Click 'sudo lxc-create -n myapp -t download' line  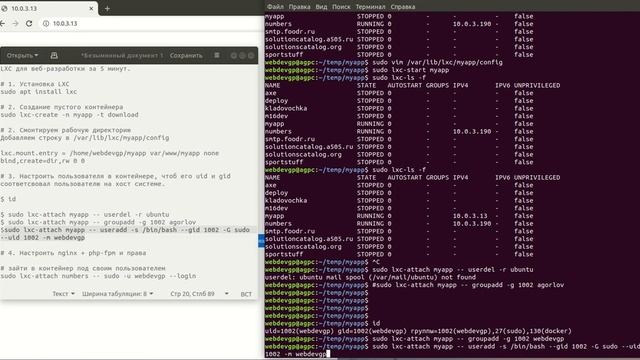pyautogui.click(x=69, y=115)
